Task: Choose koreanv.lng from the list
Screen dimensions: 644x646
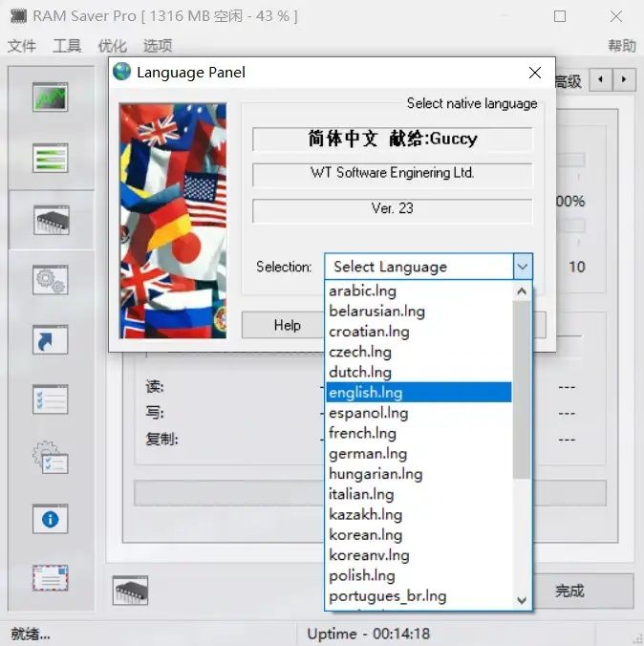Action: click(x=419, y=555)
